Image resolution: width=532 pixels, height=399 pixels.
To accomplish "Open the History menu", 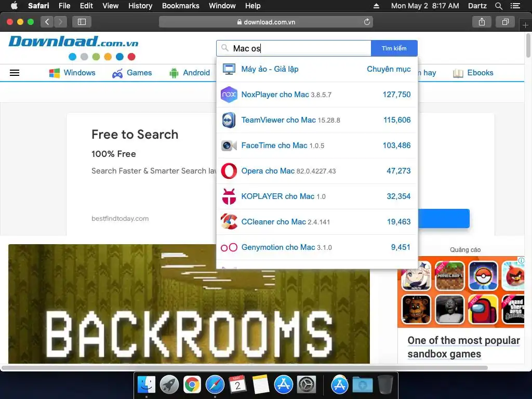I will tap(140, 6).
